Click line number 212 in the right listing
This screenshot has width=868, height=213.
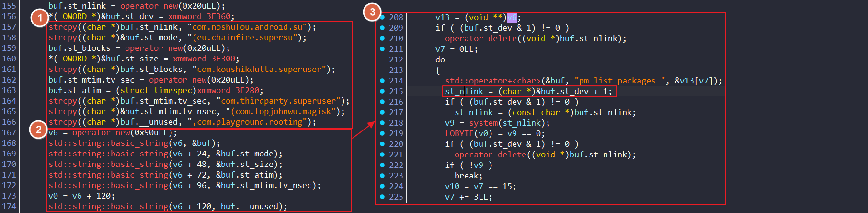tap(396, 59)
